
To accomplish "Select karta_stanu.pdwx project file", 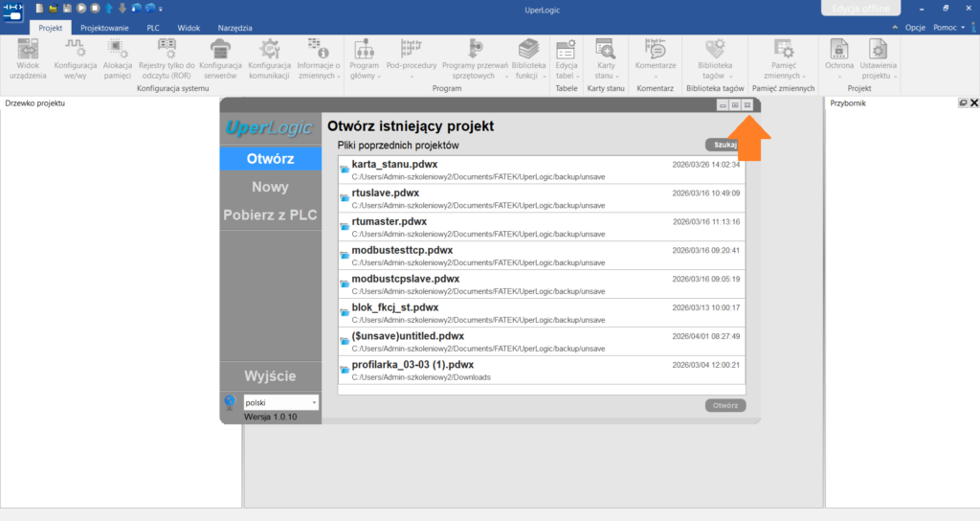I will click(x=542, y=170).
